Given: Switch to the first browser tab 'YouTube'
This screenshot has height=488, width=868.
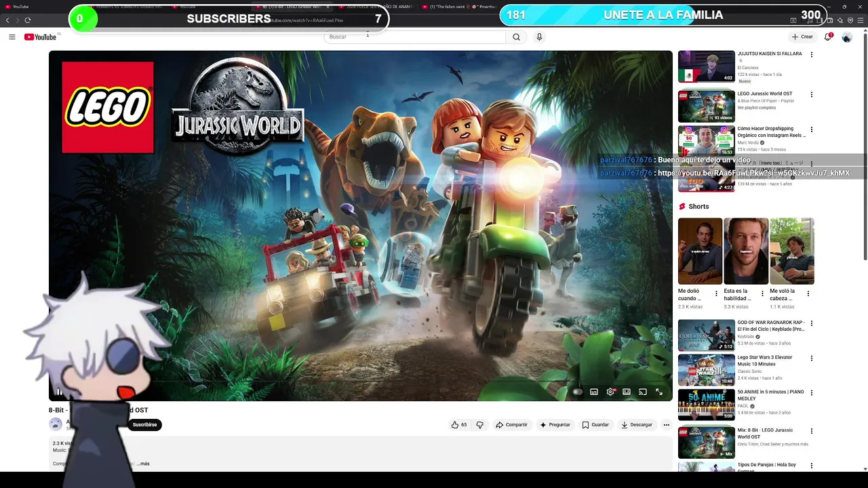Looking at the screenshot, I should point(20,7).
